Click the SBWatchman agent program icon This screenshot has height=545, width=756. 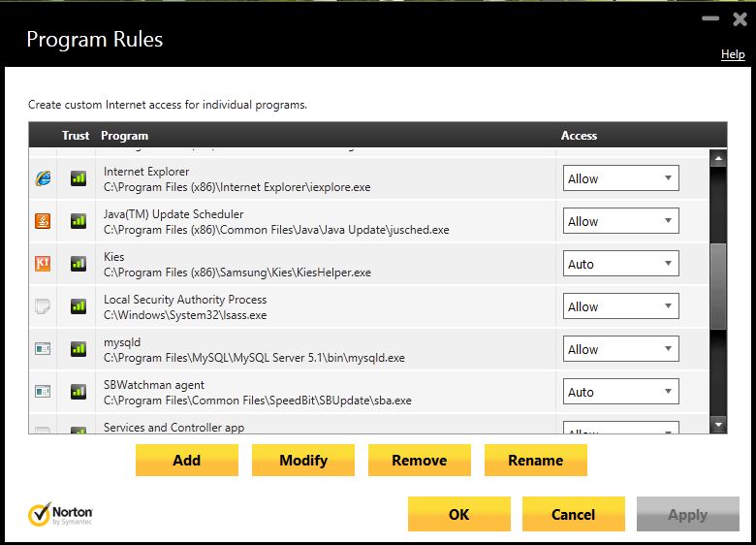43,391
